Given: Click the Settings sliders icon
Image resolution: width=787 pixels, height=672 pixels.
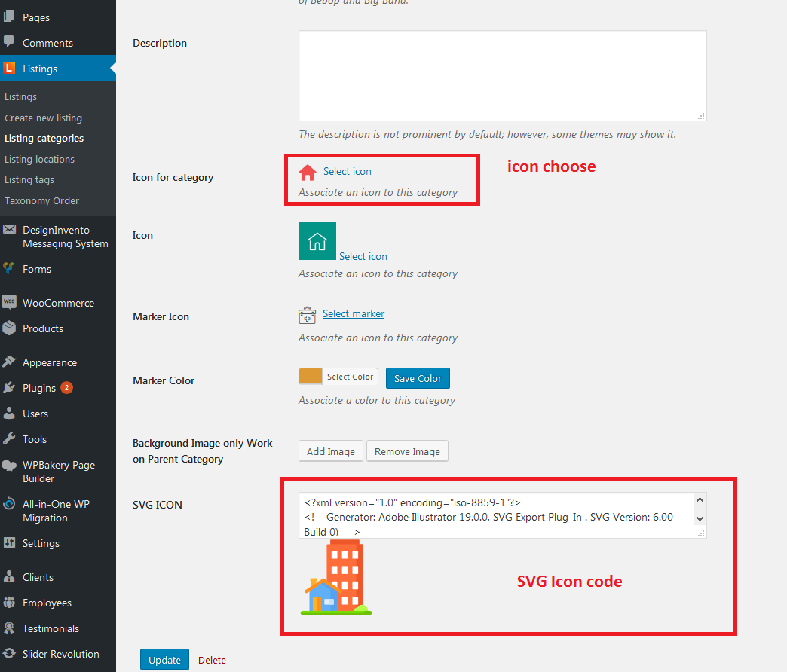Looking at the screenshot, I should point(9,542).
